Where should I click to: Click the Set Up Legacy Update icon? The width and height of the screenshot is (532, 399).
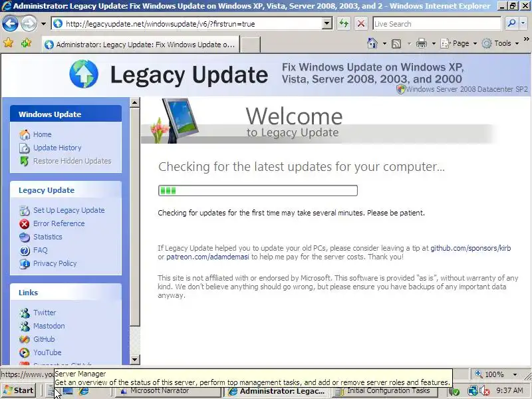coord(25,210)
